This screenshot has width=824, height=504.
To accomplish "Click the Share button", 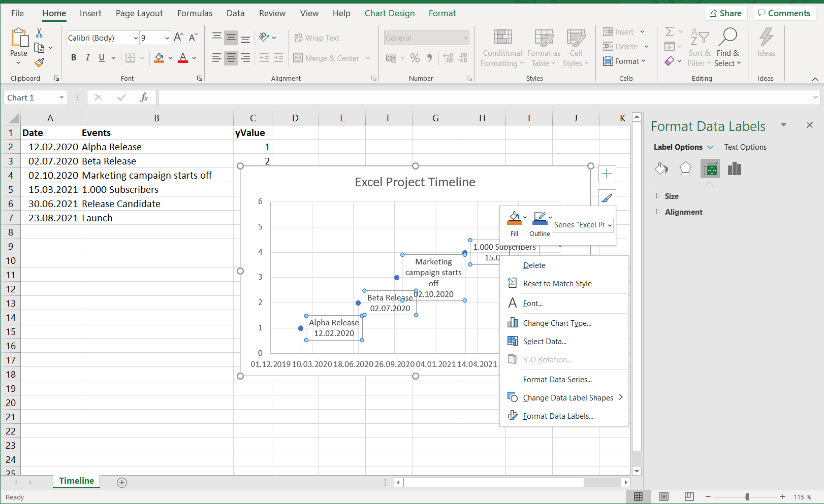I will pos(726,13).
